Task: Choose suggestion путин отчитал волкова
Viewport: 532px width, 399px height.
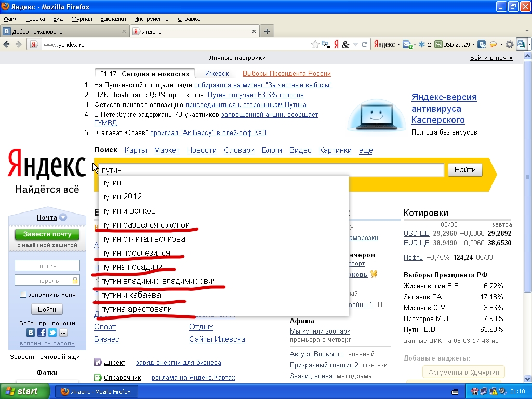Action: pyautogui.click(x=223, y=239)
